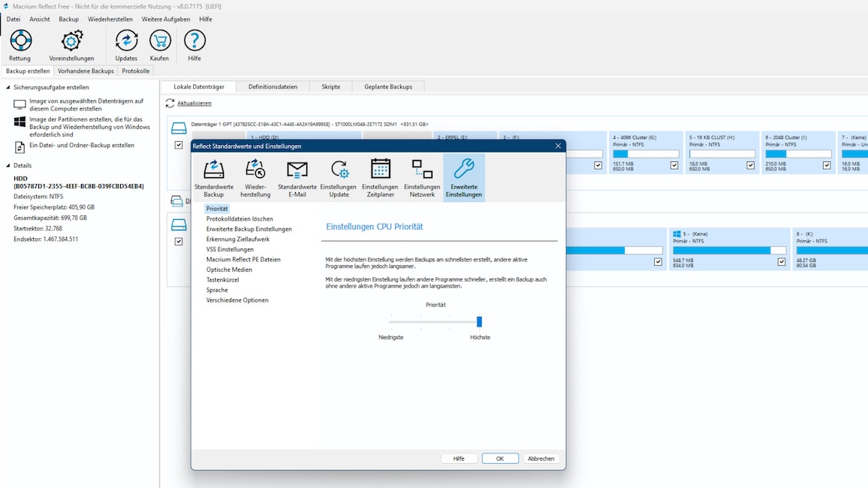Click 6 - (K:) partition tile
The image size is (868, 488).
830,249
